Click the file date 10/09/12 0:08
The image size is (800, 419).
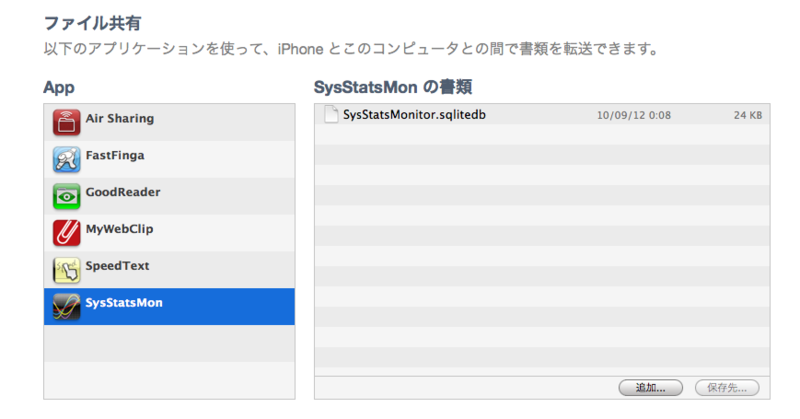[633, 116]
